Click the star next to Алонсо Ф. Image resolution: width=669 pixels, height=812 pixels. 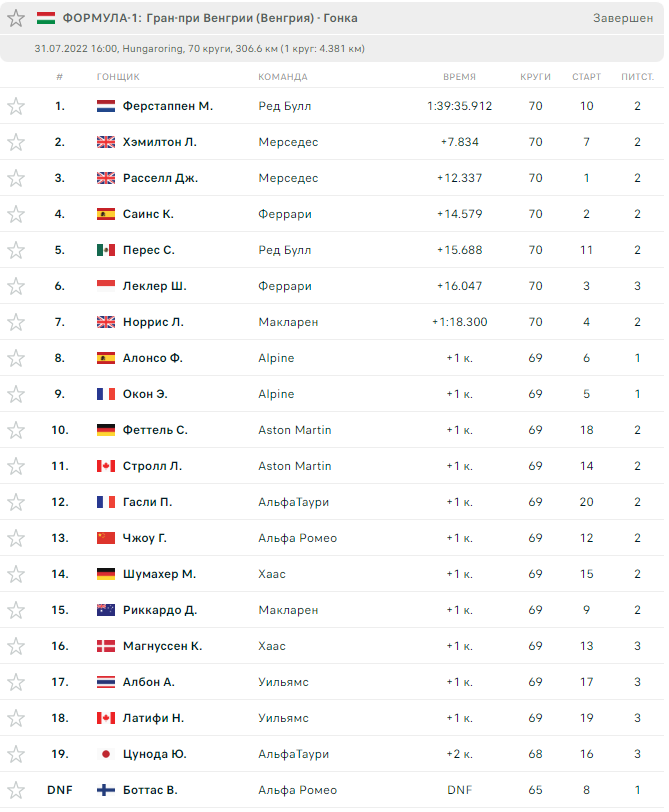click(16, 358)
